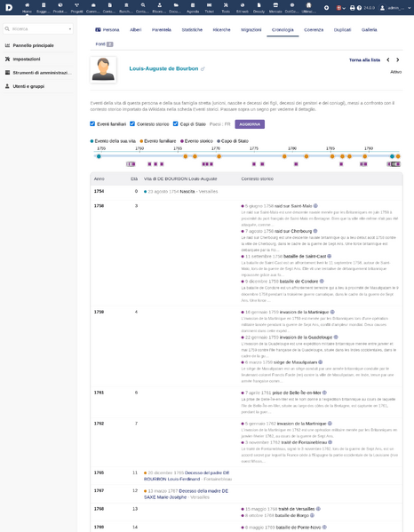Open the language flag dropdown
The image size is (414, 532).
click(x=340, y=7)
